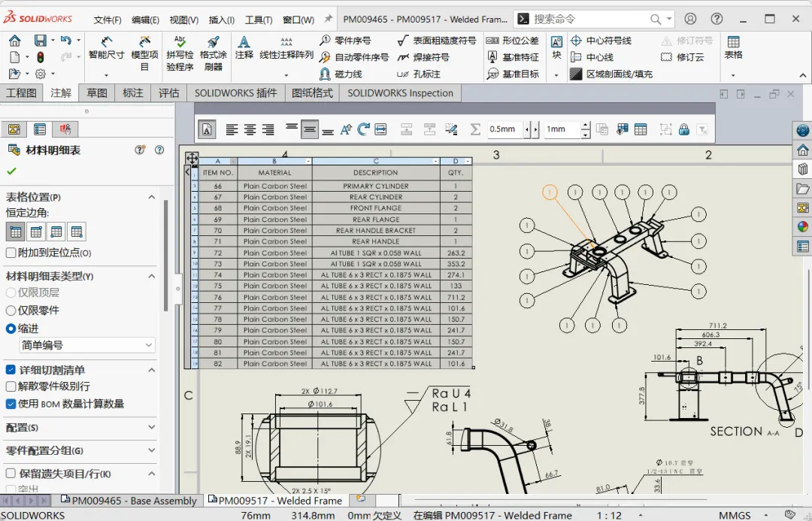Add a Hole Callout
The width and height of the screenshot is (812, 521).
(419, 74)
